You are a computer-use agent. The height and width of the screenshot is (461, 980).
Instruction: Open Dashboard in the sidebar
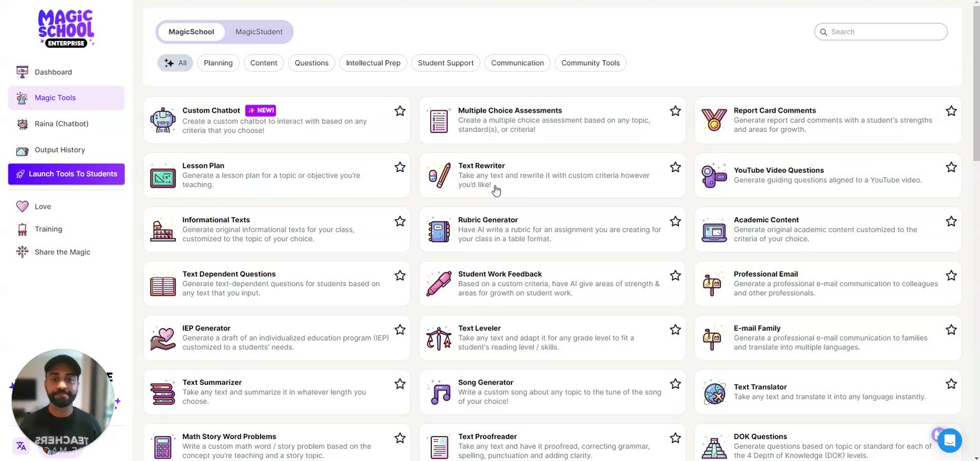pyautogui.click(x=66, y=72)
